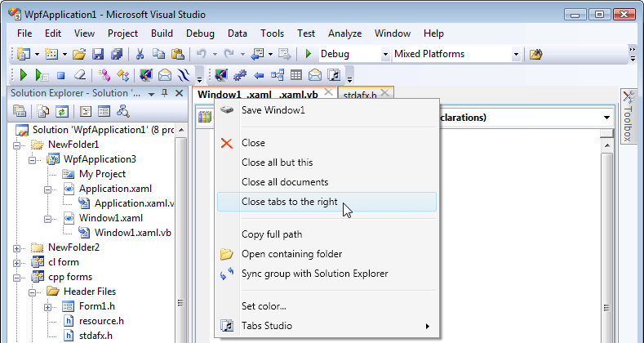Pin the Solution Explorer panel
The height and width of the screenshot is (343, 644).
click(x=164, y=94)
